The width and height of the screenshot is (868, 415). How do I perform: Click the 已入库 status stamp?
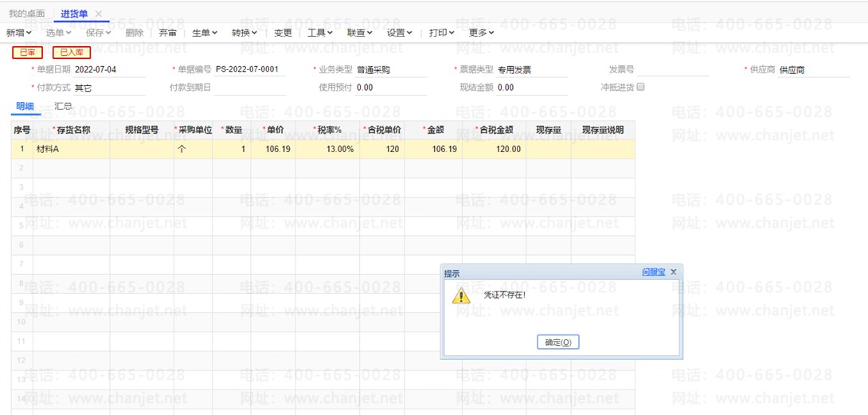[x=72, y=53]
